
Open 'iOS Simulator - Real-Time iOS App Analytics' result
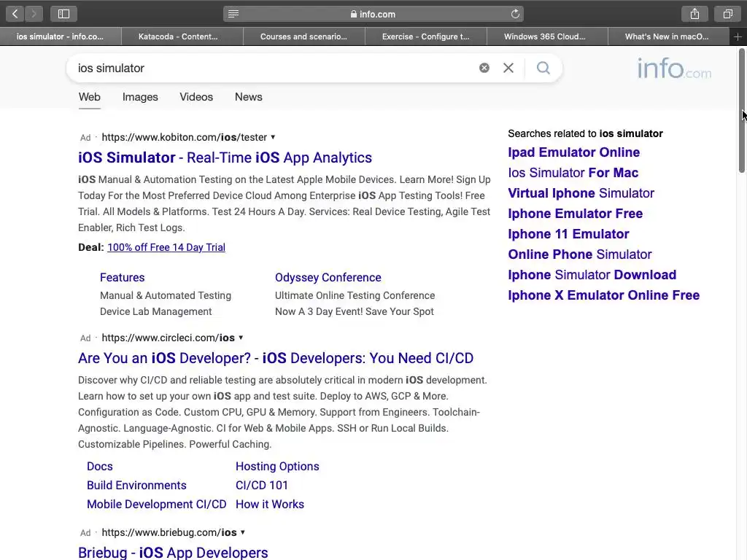225,157
